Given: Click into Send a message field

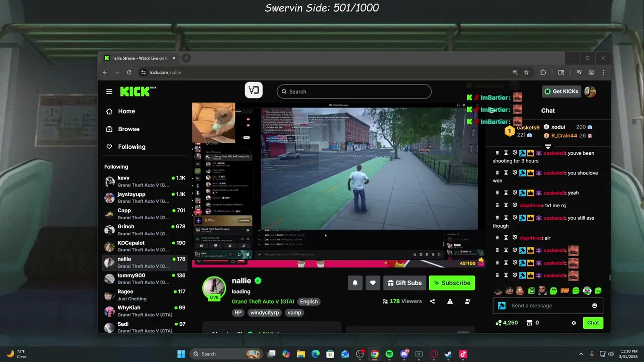Looking at the screenshot, I should click(x=548, y=306).
